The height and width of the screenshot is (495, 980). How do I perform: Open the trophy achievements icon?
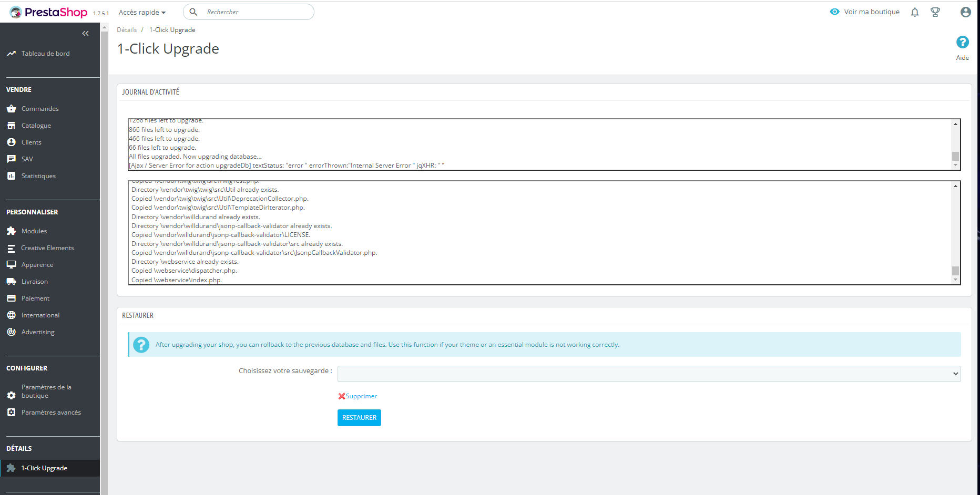935,12
